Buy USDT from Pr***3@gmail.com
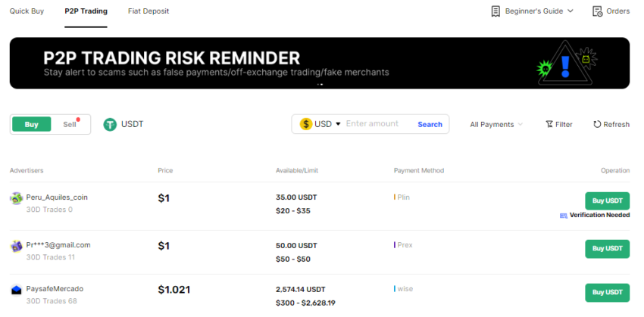The height and width of the screenshot is (317, 644). tap(607, 248)
